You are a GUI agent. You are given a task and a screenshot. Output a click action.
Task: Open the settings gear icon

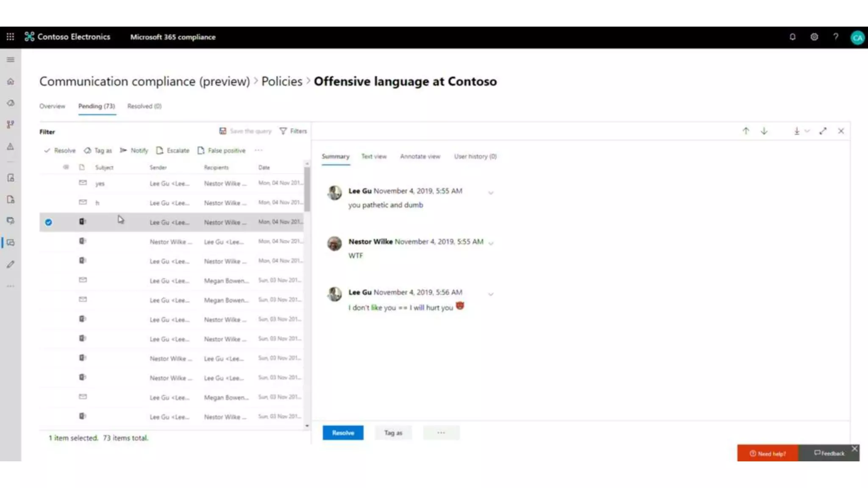[x=814, y=37]
